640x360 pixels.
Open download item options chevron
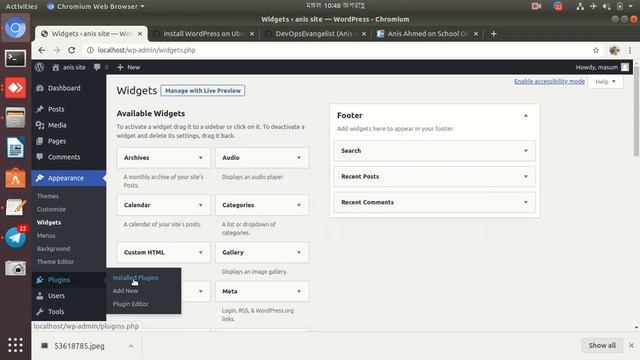131,346
